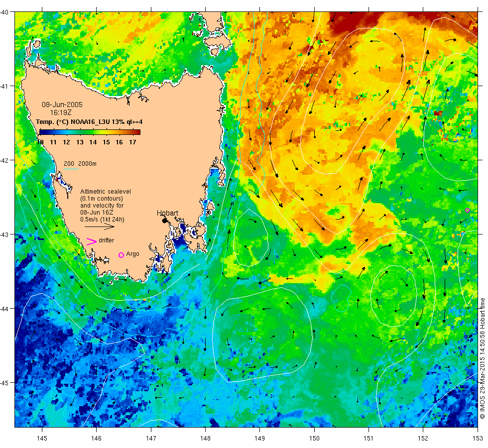Viewport: 488px width, 448px height.
Task: Click longitude axis label 146
Action: (x=97, y=439)
